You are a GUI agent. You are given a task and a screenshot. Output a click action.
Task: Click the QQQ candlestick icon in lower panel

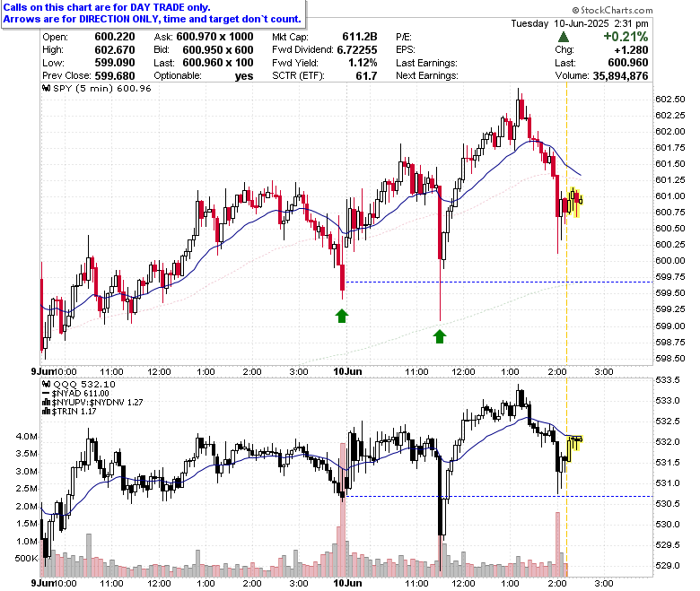click(x=46, y=384)
